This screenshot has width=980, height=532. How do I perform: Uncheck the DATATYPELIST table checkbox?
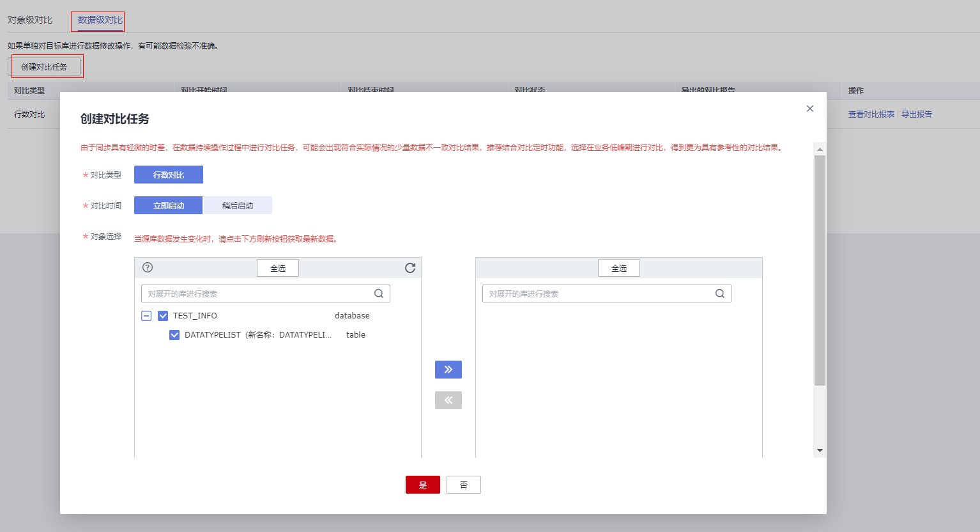click(x=174, y=334)
